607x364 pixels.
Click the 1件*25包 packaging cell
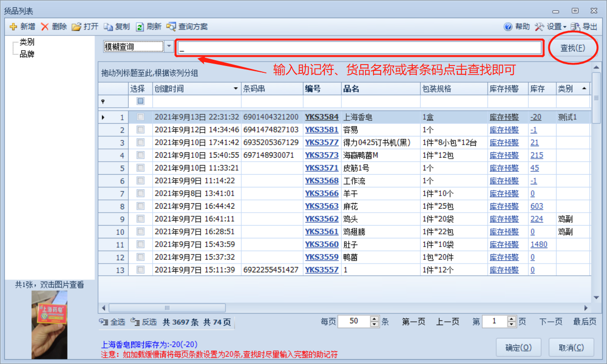pos(454,206)
